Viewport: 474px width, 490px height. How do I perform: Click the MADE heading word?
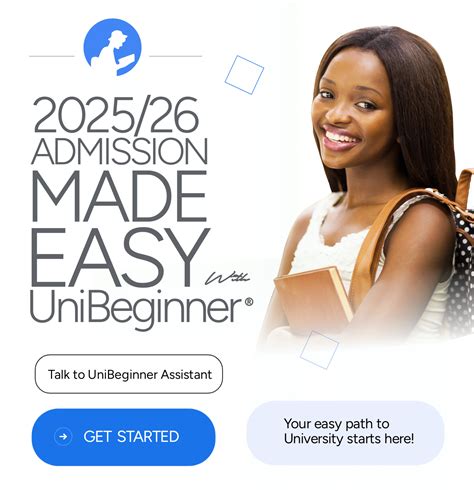pos(119,196)
